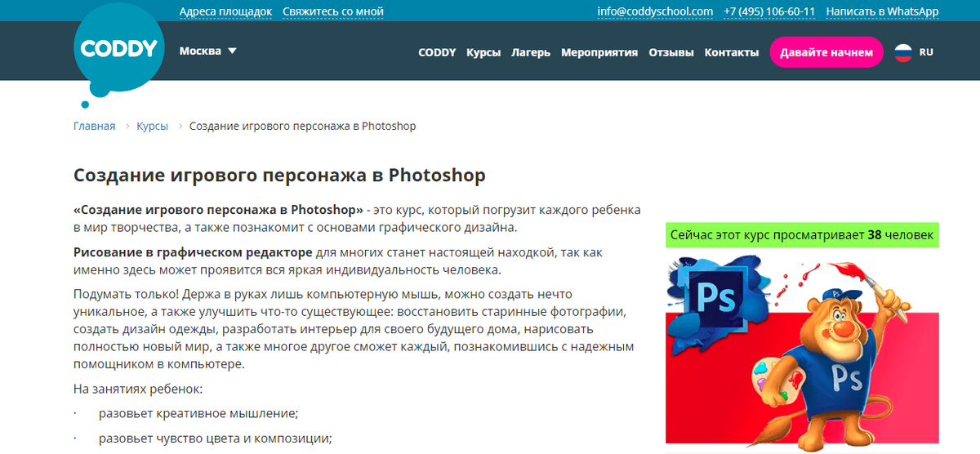The height and width of the screenshot is (454, 980).
Task: Click the bold text Рисование в графическом редакторе
Action: (x=193, y=252)
